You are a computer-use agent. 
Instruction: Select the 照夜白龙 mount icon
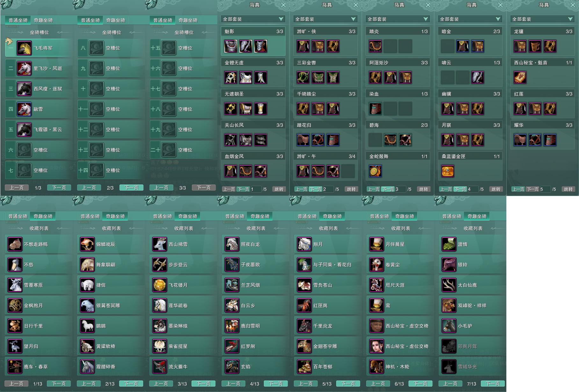click(232, 244)
